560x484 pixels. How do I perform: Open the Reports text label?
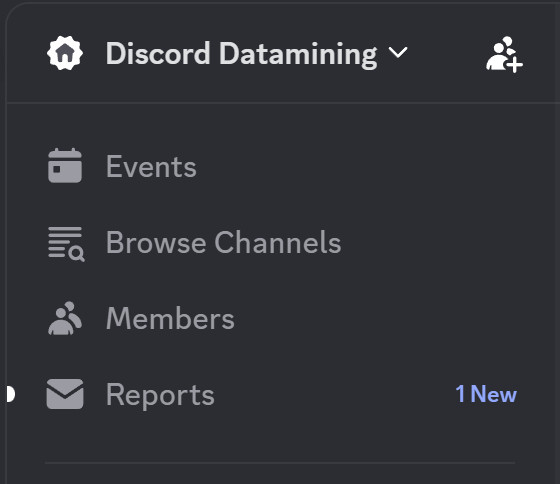click(160, 395)
